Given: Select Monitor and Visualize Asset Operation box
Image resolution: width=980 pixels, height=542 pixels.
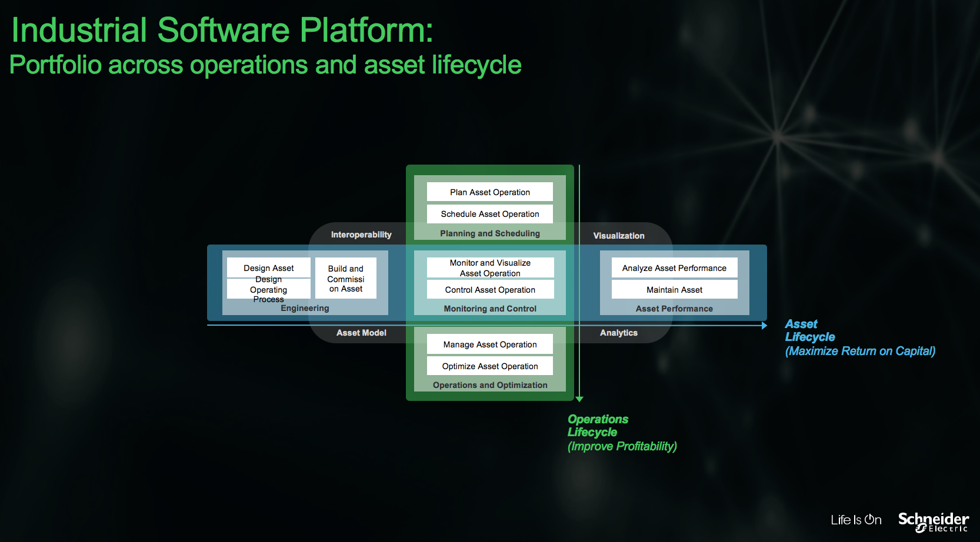Looking at the screenshot, I should pyautogui.click(x=490, y=267).
